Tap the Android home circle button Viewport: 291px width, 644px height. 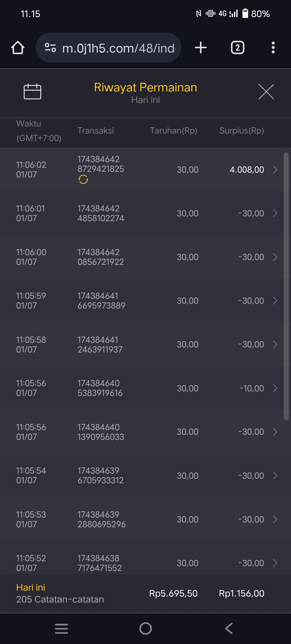(x=145, y=629)
